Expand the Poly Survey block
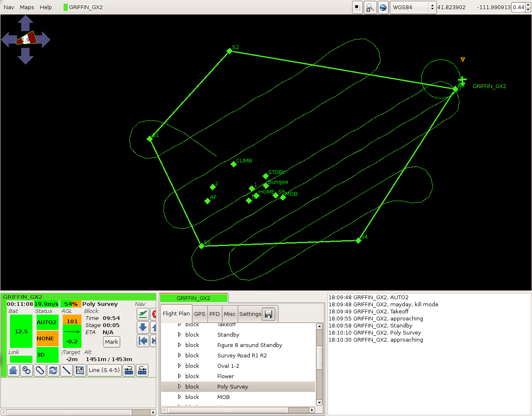This screenshot has width=532, height=416. click(180, 386)
